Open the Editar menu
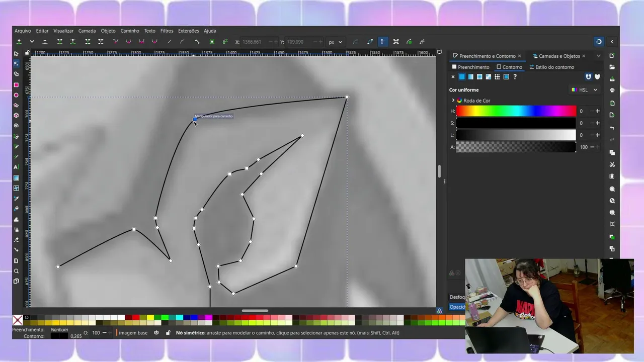Viewport: 644px width, 362px height. pos(42,31)
